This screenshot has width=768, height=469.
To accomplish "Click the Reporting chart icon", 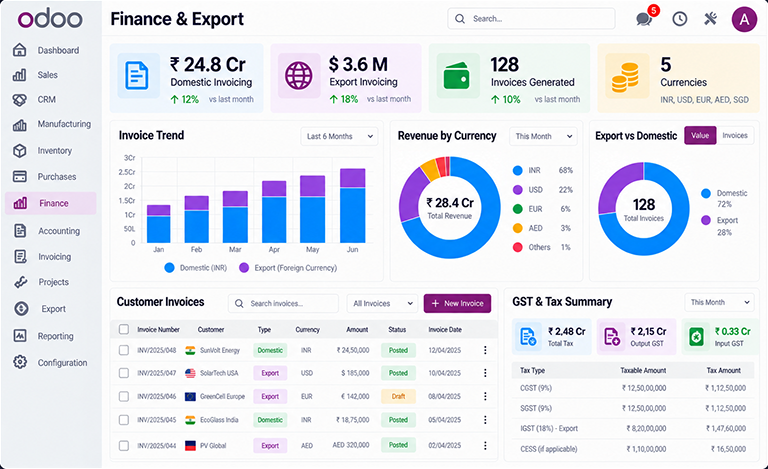I will pos(20,335).
